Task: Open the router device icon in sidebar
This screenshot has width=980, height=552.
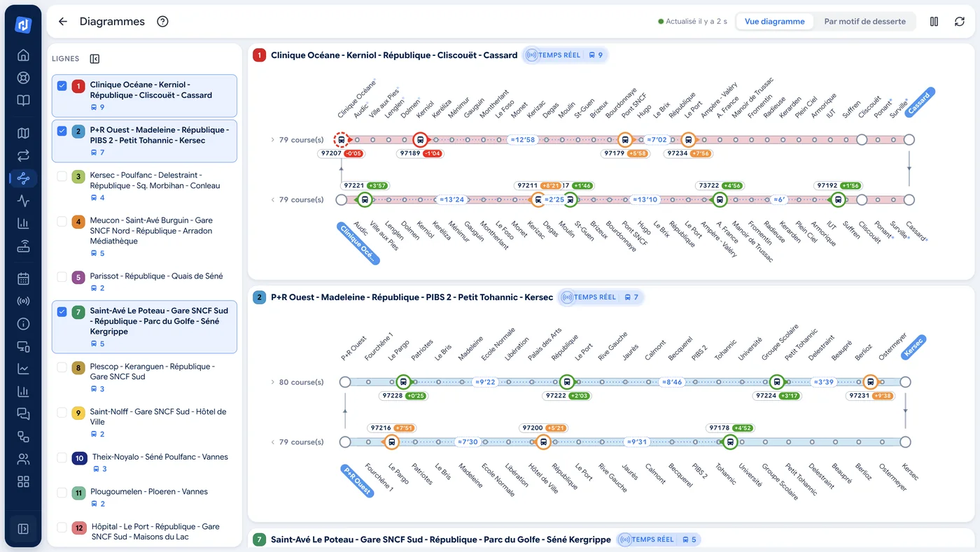Action: pyautogui.click(x=23, y=246)
